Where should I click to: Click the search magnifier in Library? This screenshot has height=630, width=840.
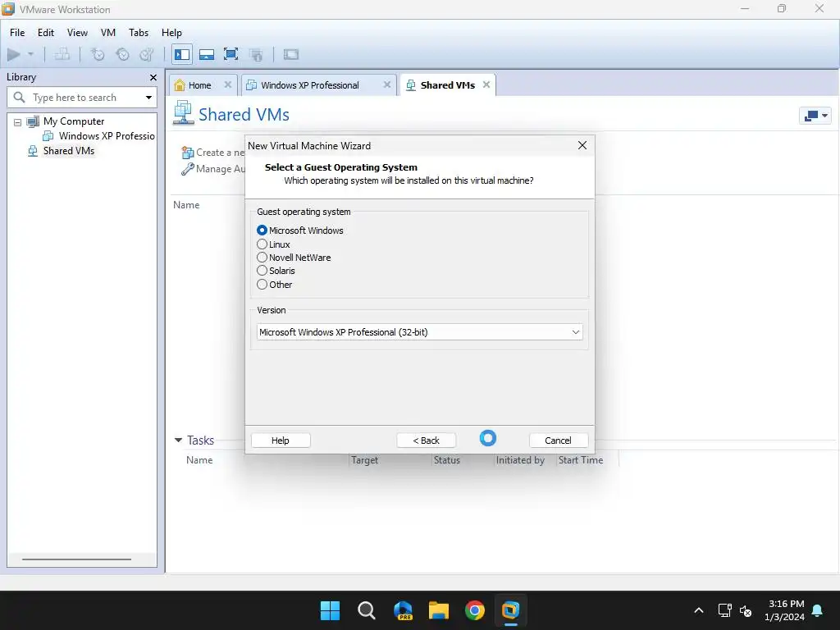coord(20,98)
